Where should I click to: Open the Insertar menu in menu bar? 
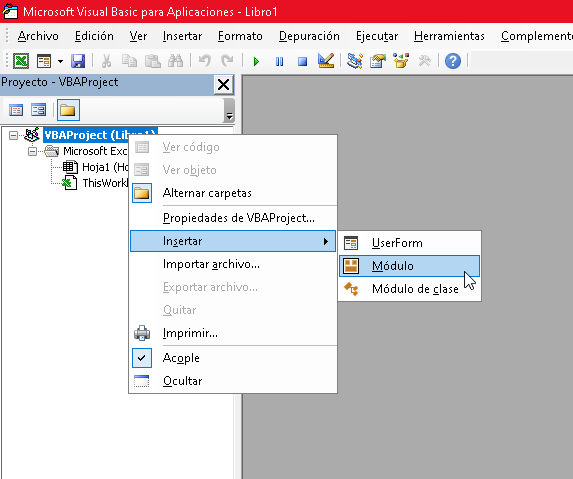point(182,36)
